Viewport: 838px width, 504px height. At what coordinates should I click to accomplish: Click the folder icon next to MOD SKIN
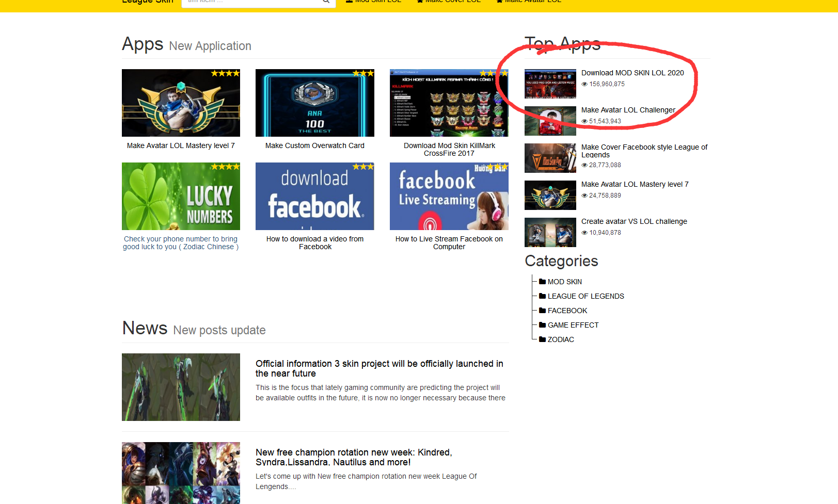click(542, 282)
